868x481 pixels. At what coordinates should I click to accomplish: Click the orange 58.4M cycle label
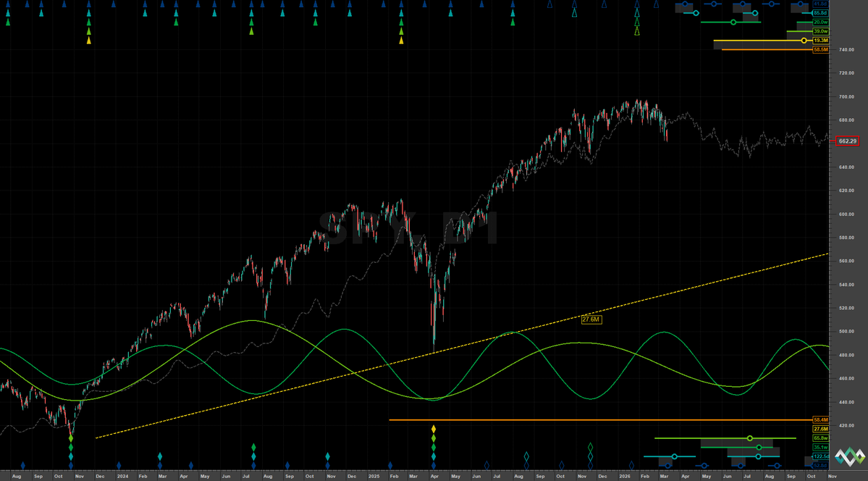pyautogui.click(x=819, y=420)
